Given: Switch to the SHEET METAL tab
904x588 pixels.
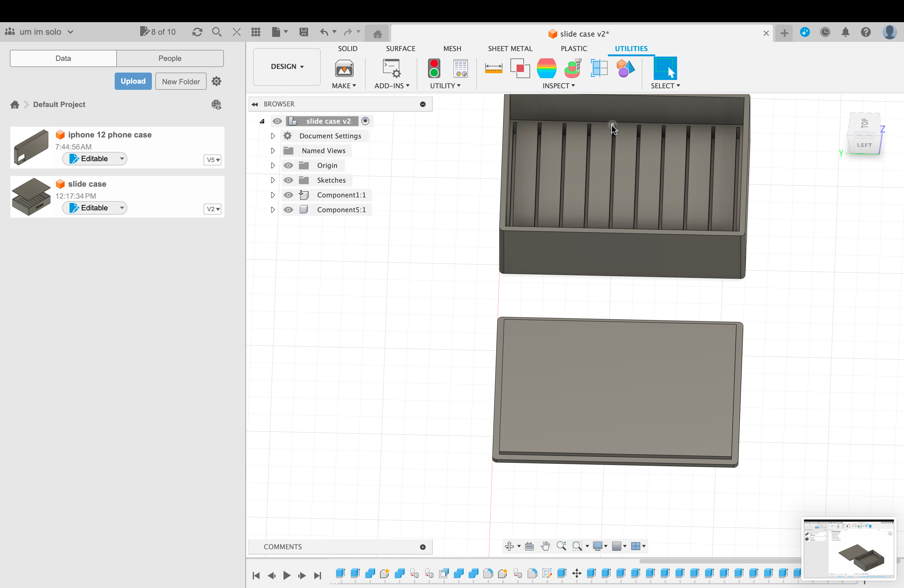Looking at the screenshot, I should (x=510, y=49).
